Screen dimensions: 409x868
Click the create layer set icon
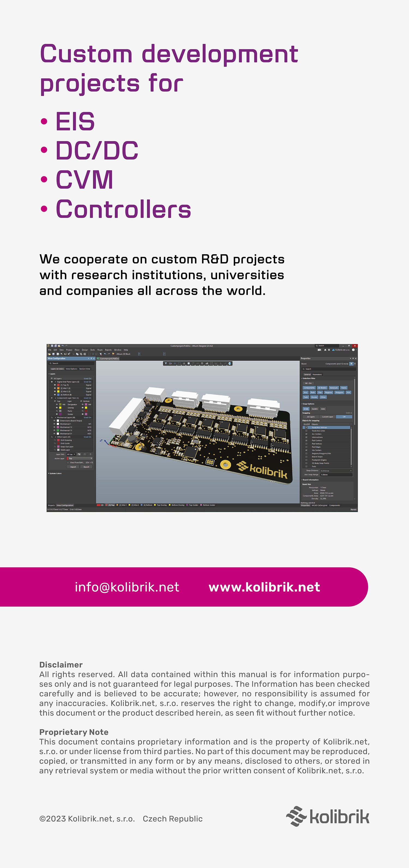[79, 454]
